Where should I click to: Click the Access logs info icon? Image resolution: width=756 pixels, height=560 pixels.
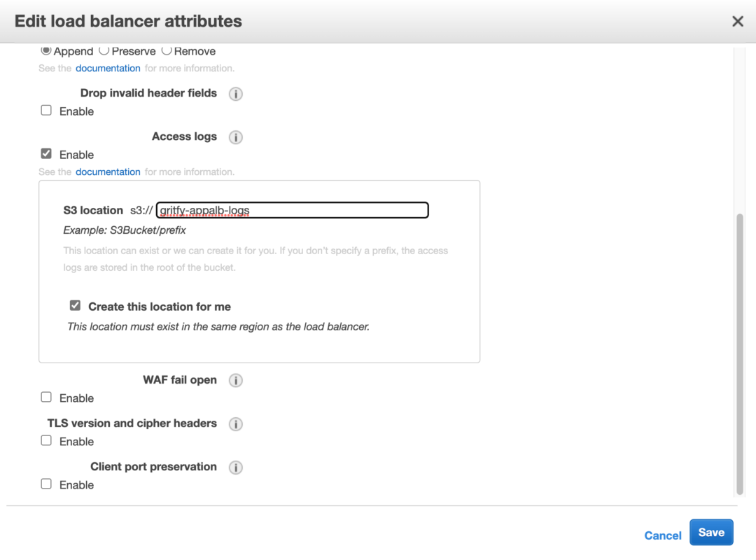pyautogui.click(x=235, y=137)
